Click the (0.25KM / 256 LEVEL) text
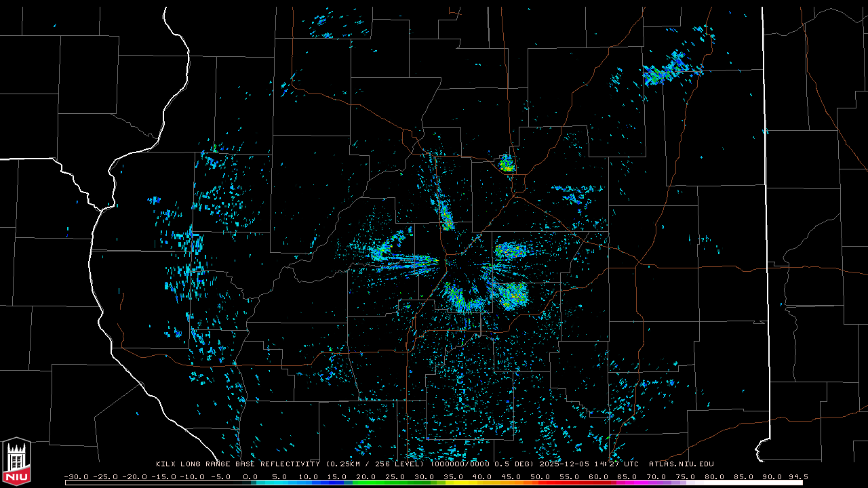The width and height of the screenshot is (868, 488). click(x=374, y=464)
